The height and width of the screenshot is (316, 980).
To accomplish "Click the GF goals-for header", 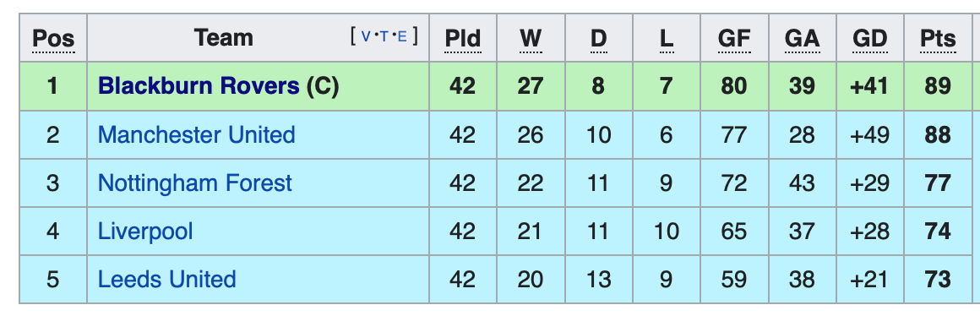I will [734, 39].
